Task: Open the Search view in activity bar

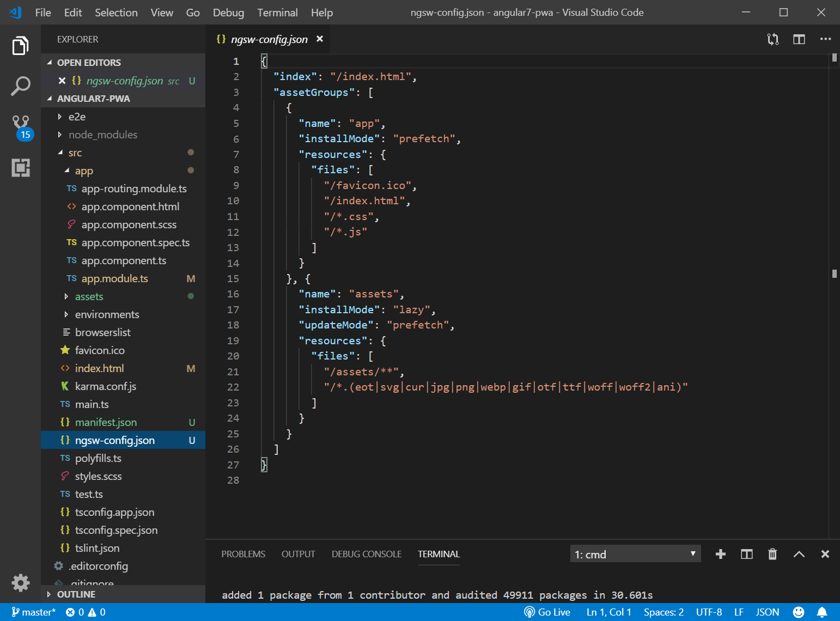Action: (x=20, y=86)
